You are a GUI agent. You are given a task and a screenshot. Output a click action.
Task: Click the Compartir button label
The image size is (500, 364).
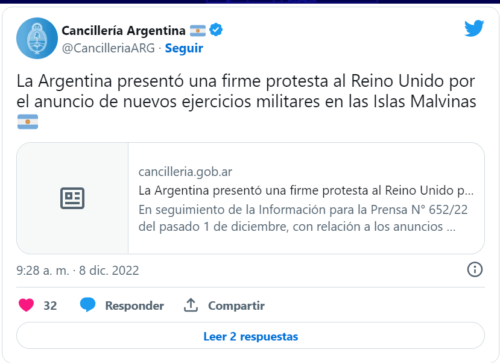236,306
